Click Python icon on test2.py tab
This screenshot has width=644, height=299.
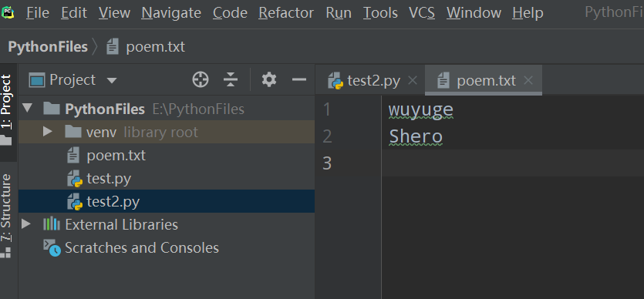pos(335,81)
